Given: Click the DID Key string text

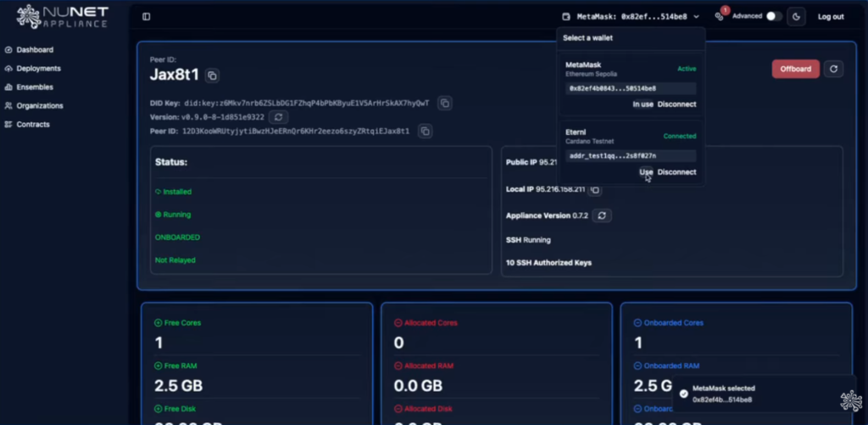Looking at the screenshot, I should click(307, 103).
